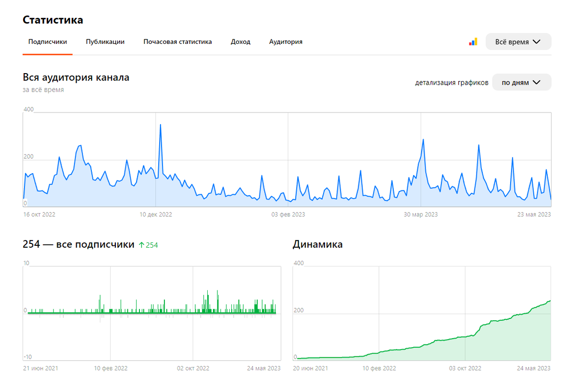Open the Аудитория tab
577x392 pixels.
286,42
